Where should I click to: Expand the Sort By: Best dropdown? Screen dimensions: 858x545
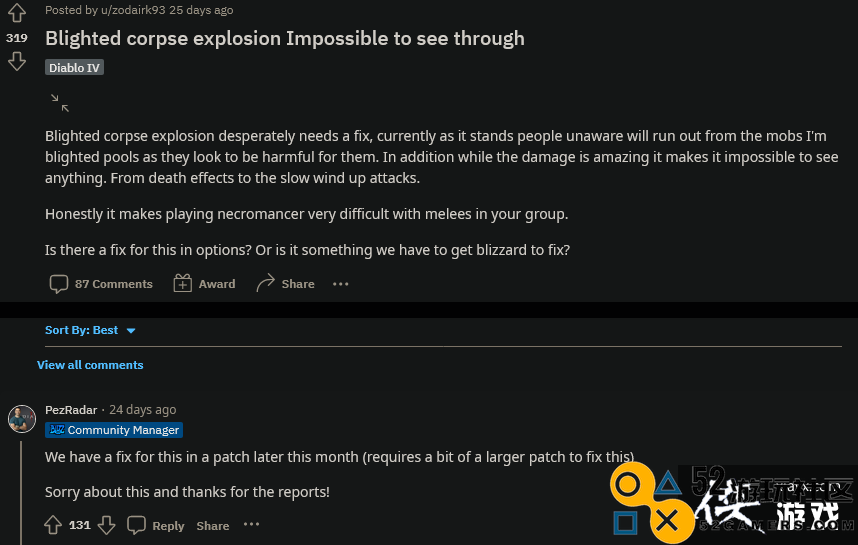pyautogui.click(x=90, y=330)
